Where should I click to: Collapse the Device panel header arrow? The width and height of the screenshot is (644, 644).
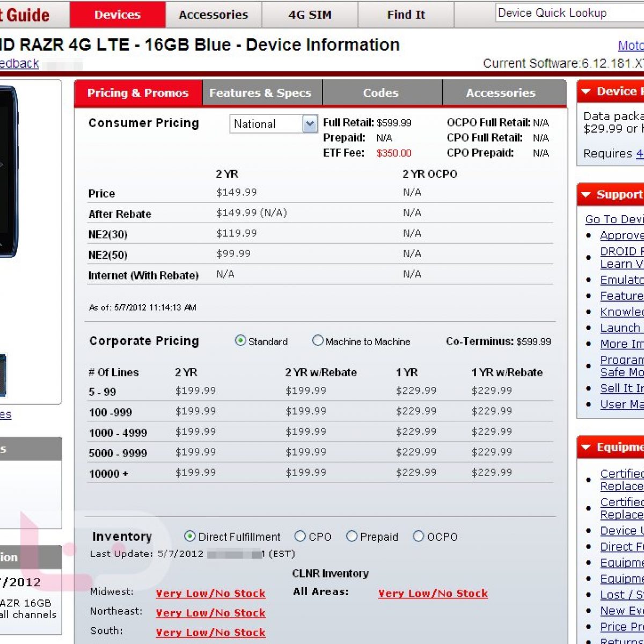click(x=586, y=92)
